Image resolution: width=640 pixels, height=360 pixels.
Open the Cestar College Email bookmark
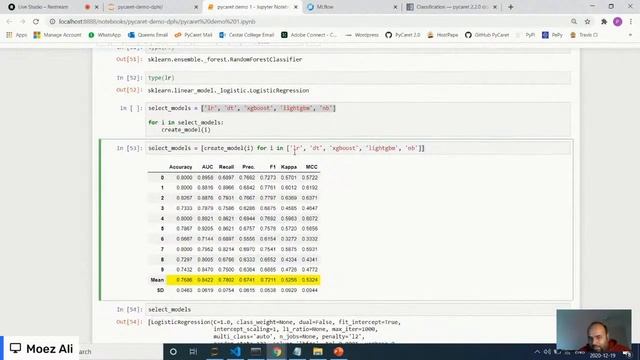[x=247, y=35]
